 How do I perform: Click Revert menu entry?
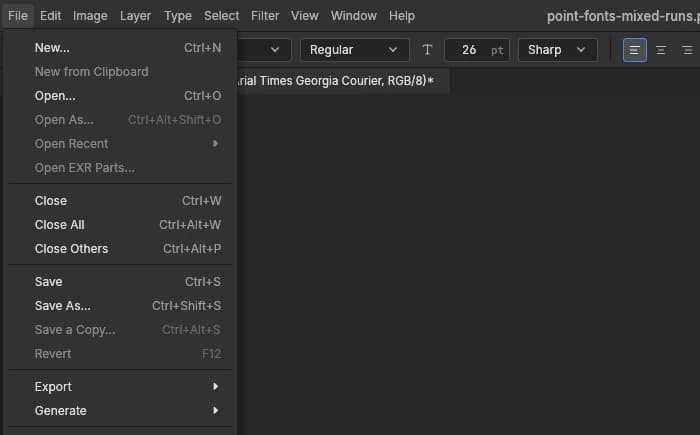(120, 354)
